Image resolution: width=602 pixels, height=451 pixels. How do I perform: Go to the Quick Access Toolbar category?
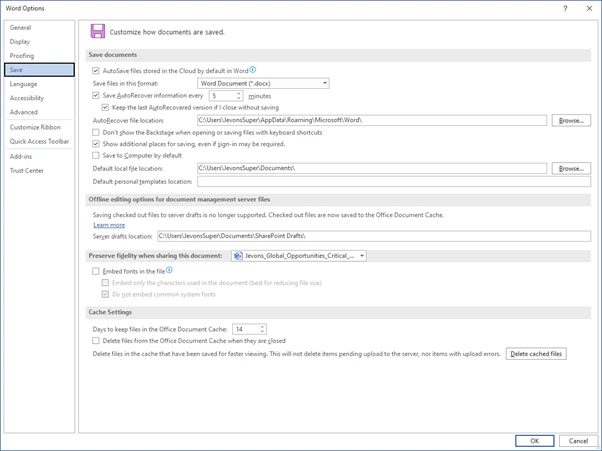click(39, 141)
